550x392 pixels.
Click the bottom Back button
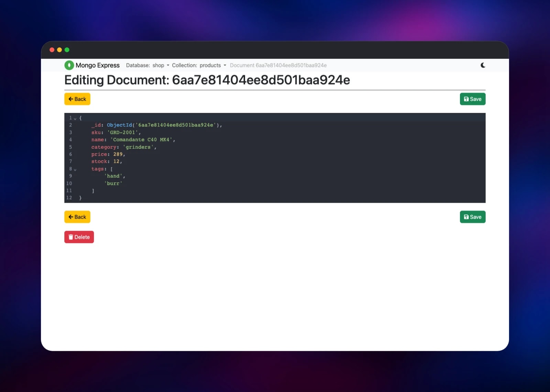pos(77,217)
